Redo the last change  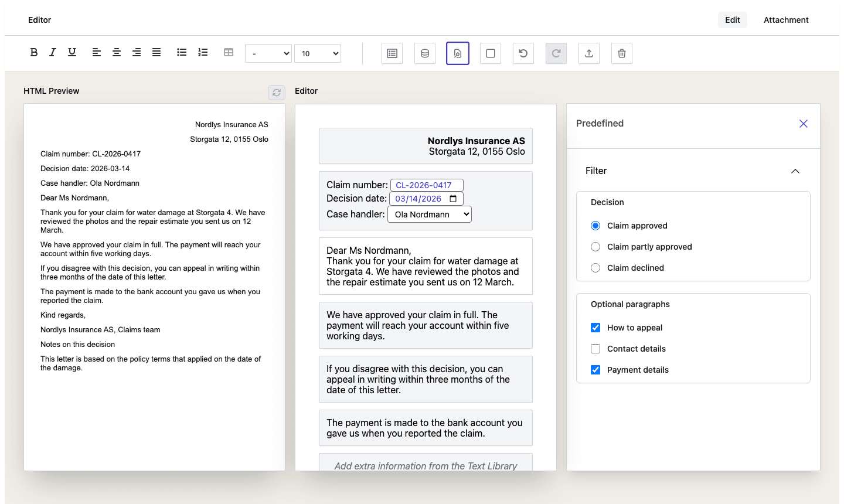tap(556, 53)
